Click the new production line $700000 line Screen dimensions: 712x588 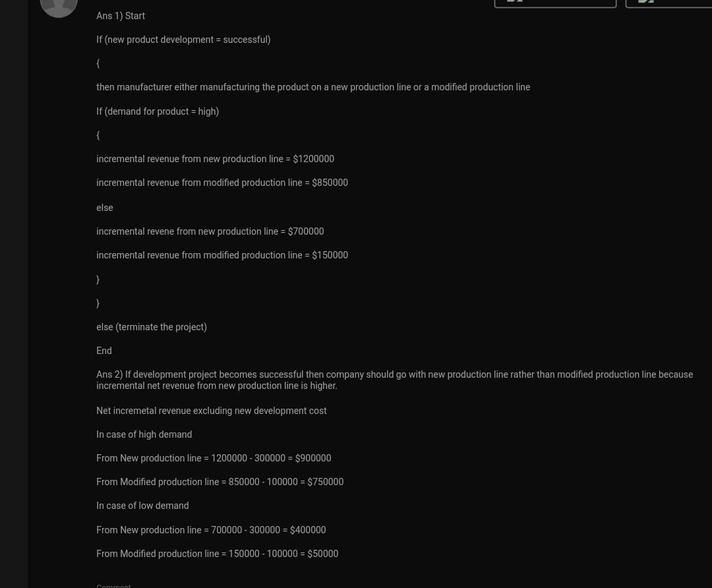point(210,231)
